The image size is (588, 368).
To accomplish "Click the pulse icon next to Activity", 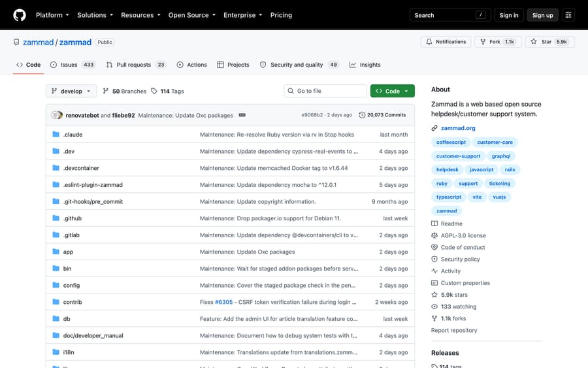I will pyautogui.click(x=434, y=271).
